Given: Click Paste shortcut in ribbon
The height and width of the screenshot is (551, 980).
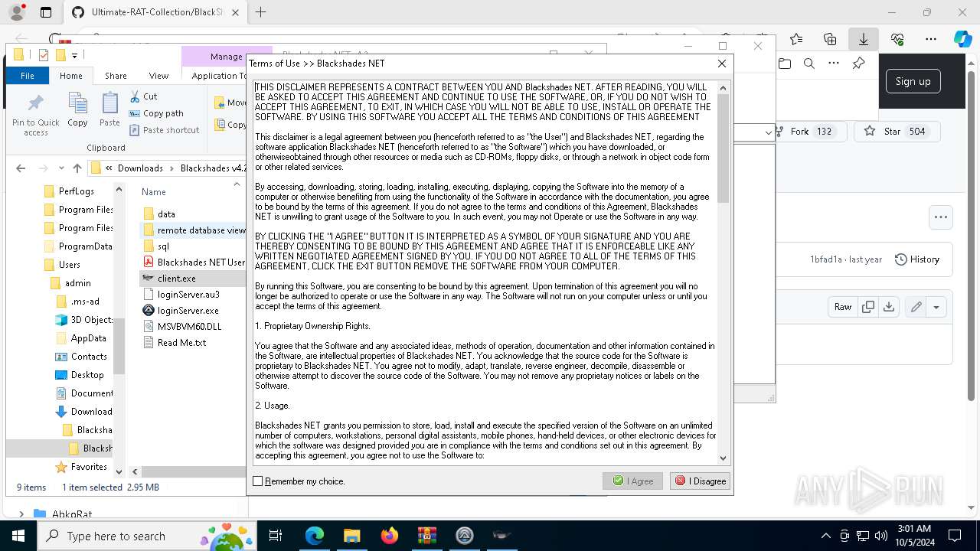Looking at the screenshot, I should (x=164, y=130).
